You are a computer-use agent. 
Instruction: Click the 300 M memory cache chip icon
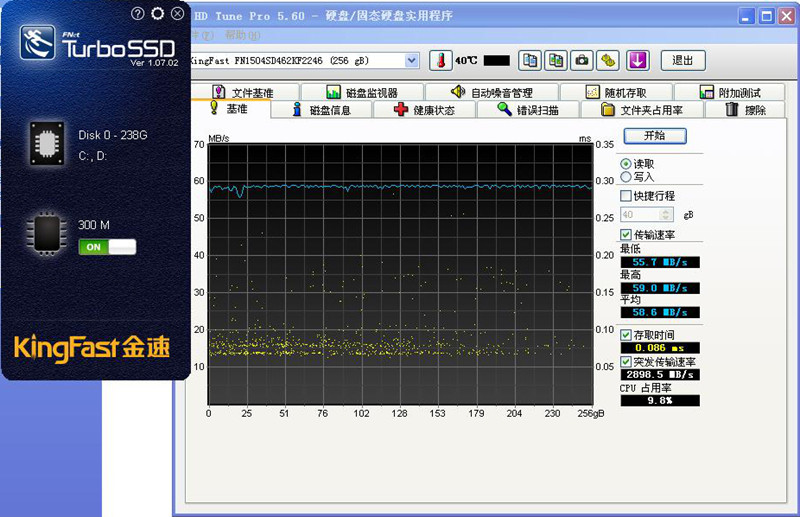click(47, 234)
